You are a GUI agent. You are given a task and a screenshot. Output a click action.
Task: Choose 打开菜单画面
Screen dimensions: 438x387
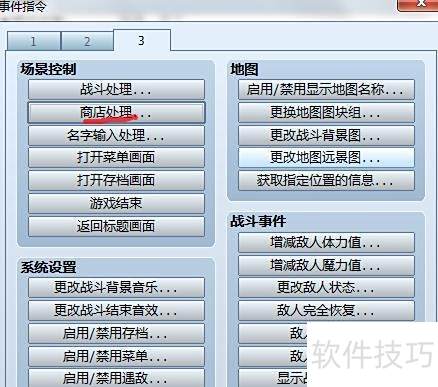(116, 158)
